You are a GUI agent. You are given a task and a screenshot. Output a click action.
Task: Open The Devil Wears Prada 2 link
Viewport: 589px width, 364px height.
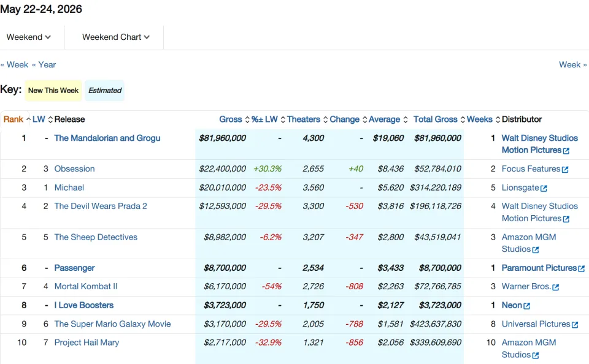click(101, 206)
